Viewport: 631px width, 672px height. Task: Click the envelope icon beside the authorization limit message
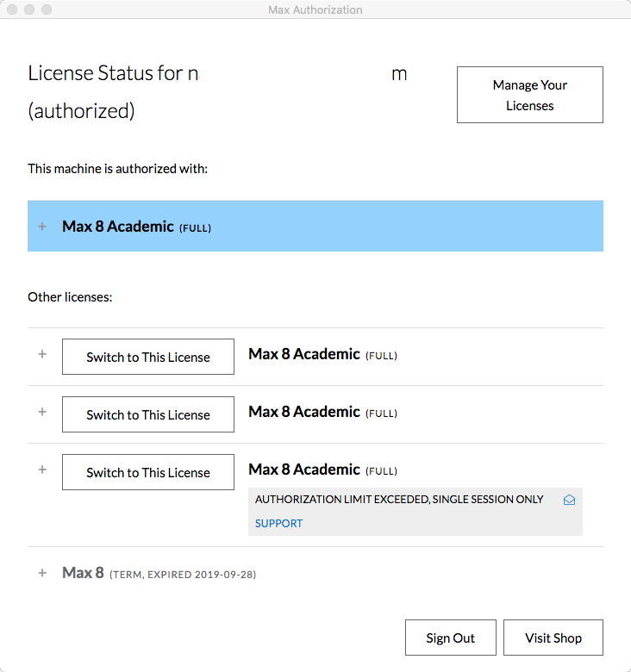[x=569, y=500]
